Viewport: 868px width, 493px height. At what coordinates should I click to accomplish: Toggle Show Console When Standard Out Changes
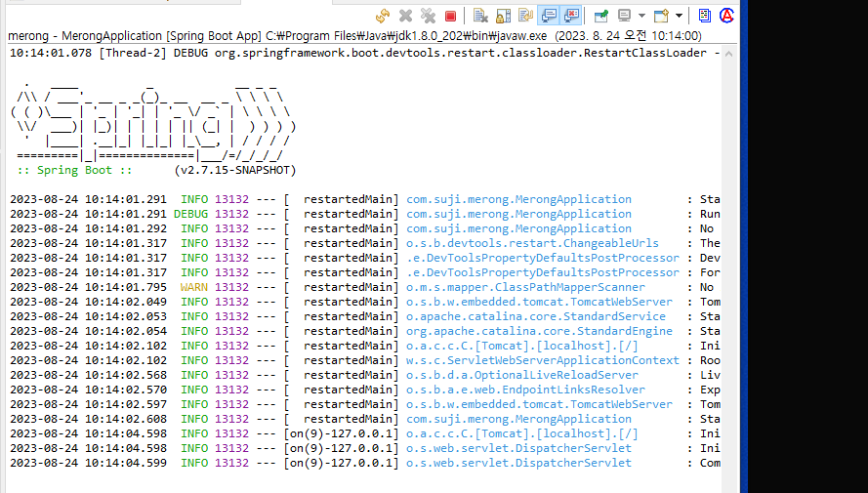pos(549,16)
